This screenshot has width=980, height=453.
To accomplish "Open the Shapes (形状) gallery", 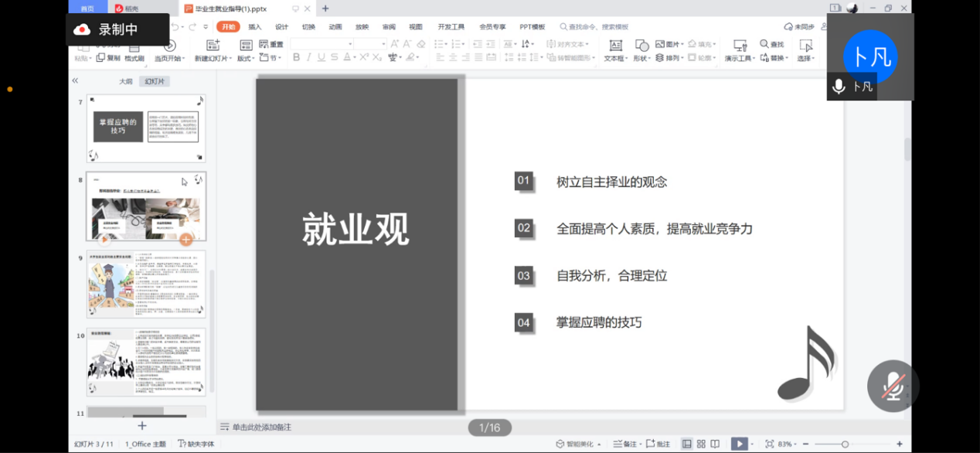I will point(641,46).
